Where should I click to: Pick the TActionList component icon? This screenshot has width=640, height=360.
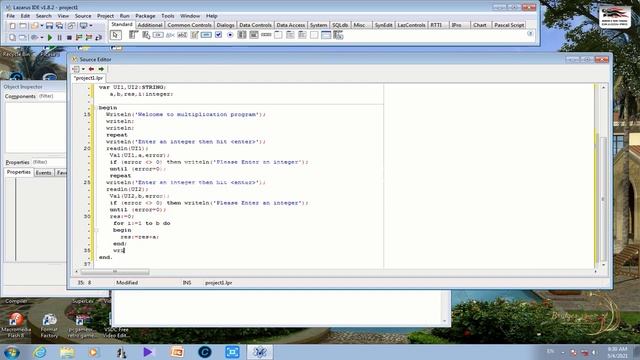[338, 35]
